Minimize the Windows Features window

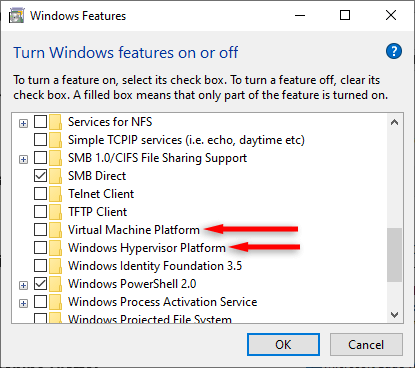[300, 15]
